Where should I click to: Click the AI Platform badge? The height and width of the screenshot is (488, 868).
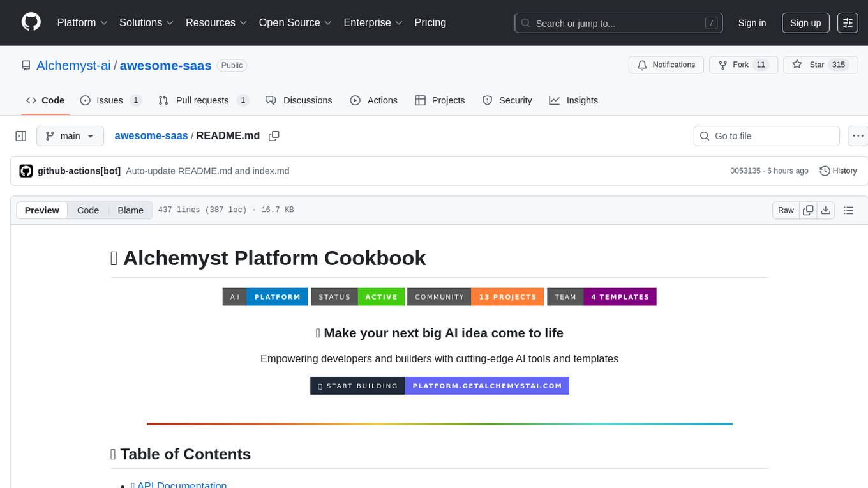coord(265,297)
